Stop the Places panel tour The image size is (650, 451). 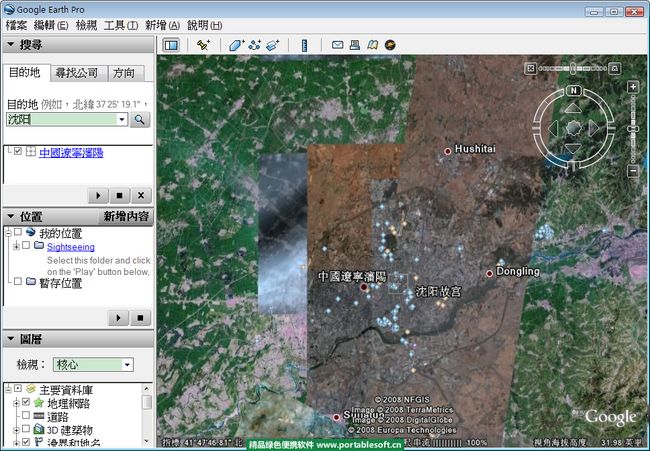point(140,318)
